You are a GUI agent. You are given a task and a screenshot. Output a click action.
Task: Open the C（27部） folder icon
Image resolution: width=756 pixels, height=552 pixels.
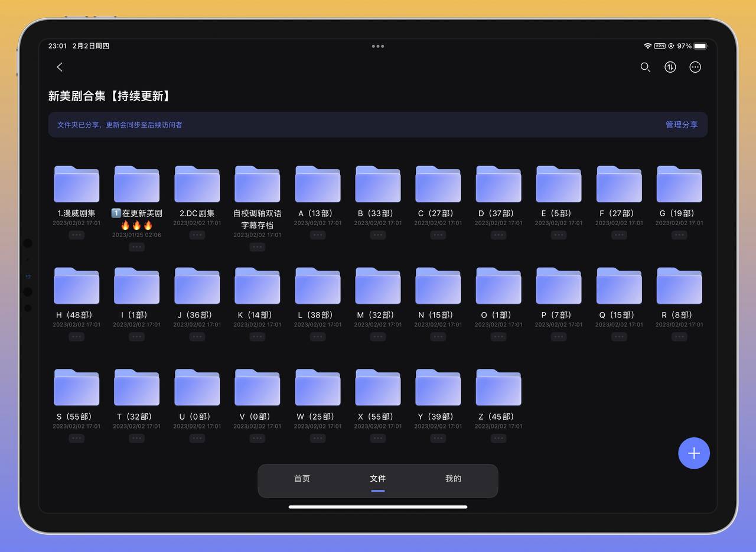[x=438, y=184]
